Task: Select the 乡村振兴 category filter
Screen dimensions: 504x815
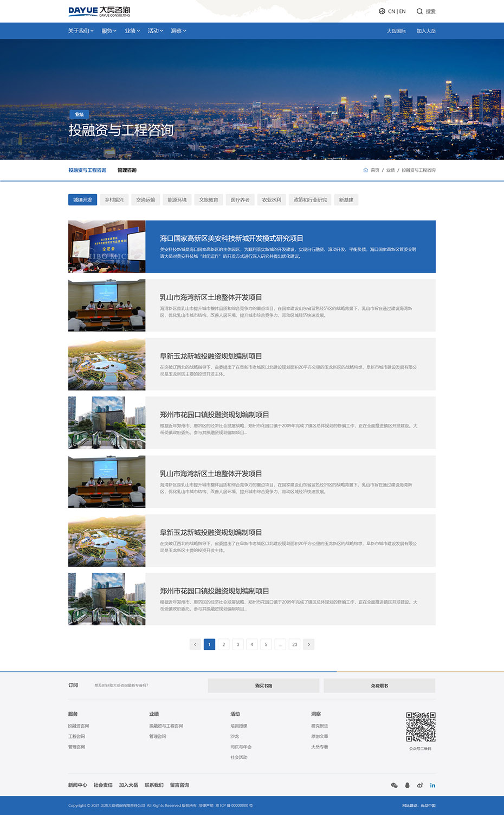Action: (114, 200)
